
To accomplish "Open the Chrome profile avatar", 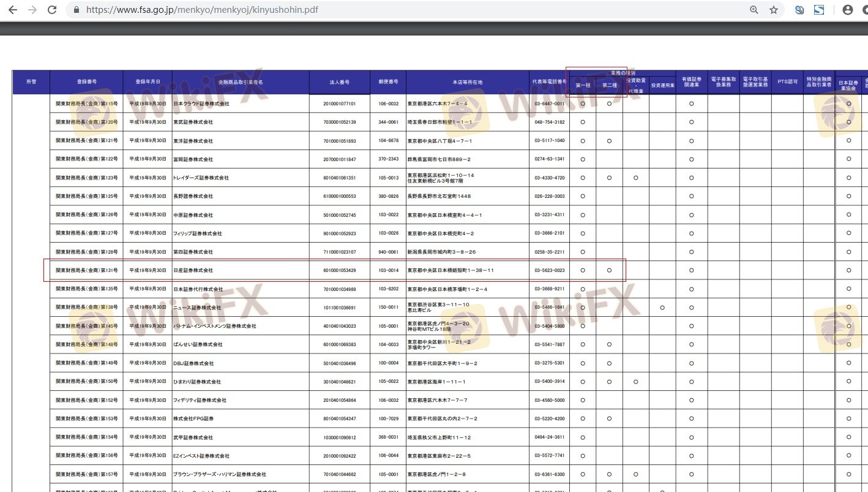I will 848,10.
